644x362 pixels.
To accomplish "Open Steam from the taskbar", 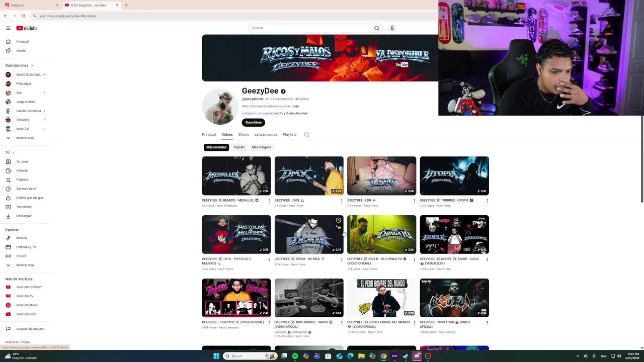I will pos(406,356).
